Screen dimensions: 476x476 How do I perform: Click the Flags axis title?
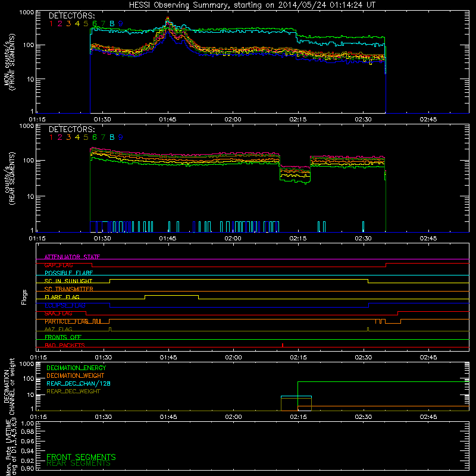(x=24, y=297)
